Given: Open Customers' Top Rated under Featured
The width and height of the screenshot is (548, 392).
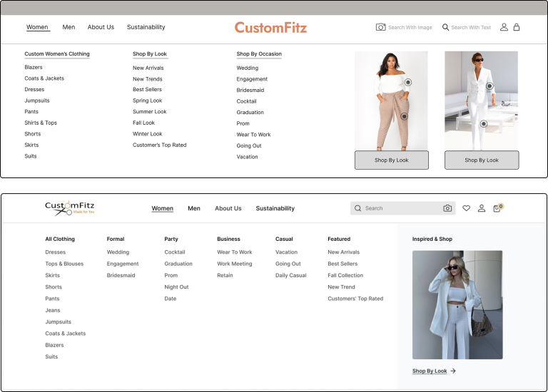Looking at the screenshot, I should 355,299.
